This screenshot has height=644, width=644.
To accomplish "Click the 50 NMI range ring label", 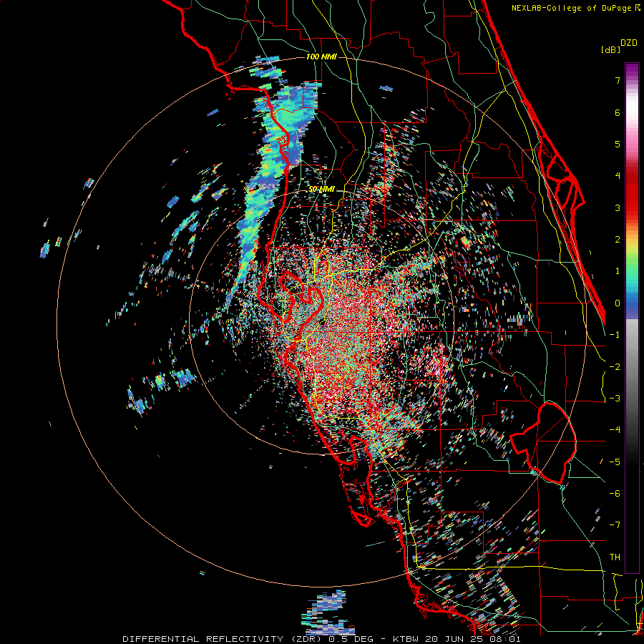I will pos(321,190).
